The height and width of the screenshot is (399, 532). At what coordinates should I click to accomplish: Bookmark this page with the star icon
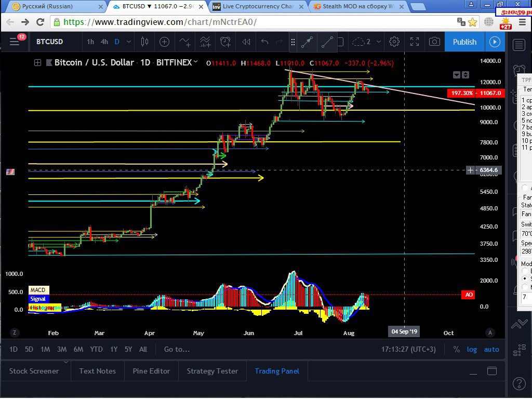click(x=472, y=22)
